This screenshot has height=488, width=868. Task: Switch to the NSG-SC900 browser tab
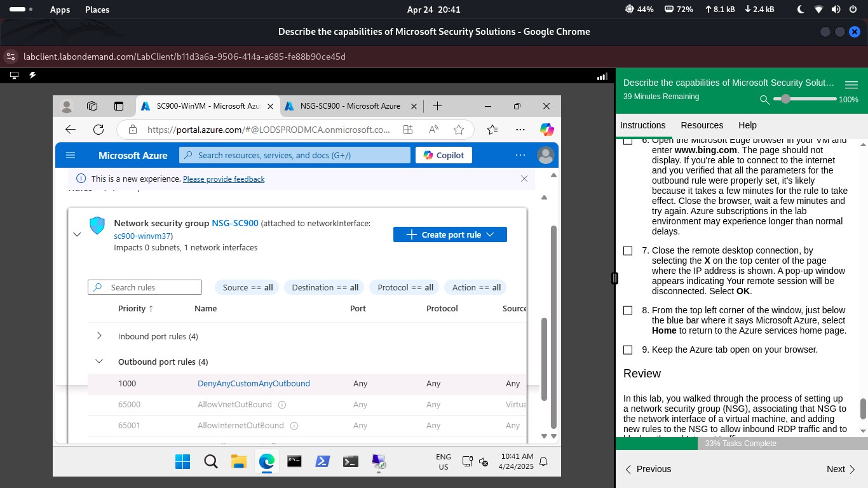click(349, 106)
